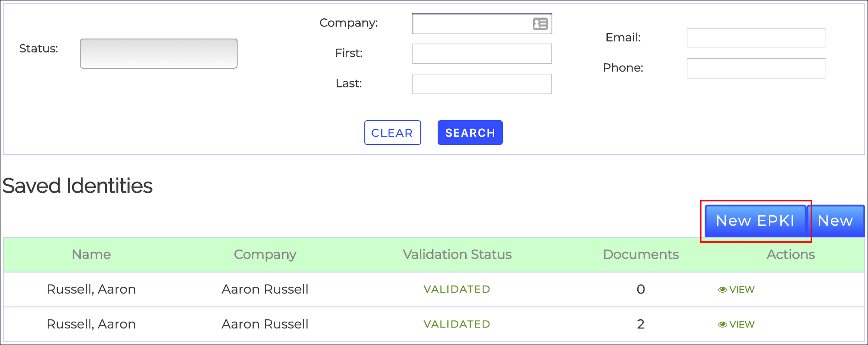Open VIEW link for identity with 0 documents
This screenshot has height=345, width=868.
click(x=736, y=289)
